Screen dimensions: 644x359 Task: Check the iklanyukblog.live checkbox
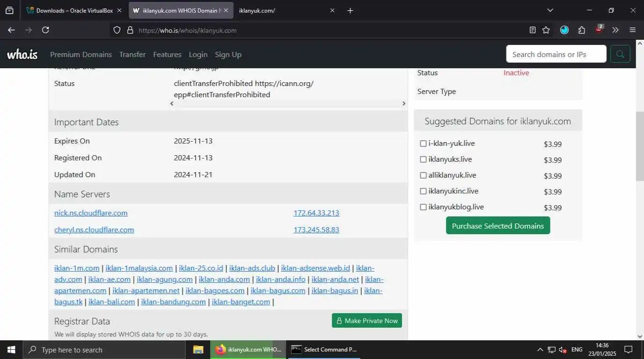pyautogui.click(x=423, y=207)
